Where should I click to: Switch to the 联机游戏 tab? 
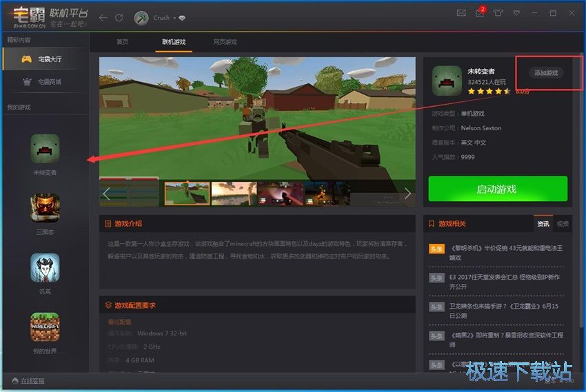(174, 42)
